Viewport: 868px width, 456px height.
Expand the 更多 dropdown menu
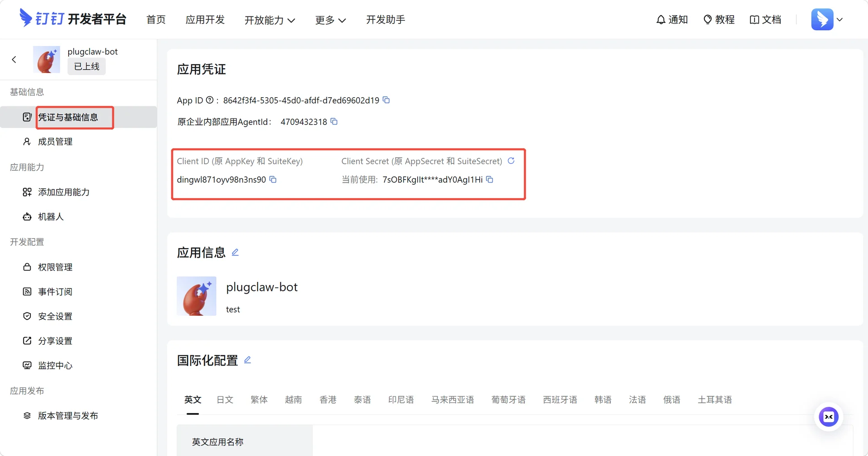[330, 20]
